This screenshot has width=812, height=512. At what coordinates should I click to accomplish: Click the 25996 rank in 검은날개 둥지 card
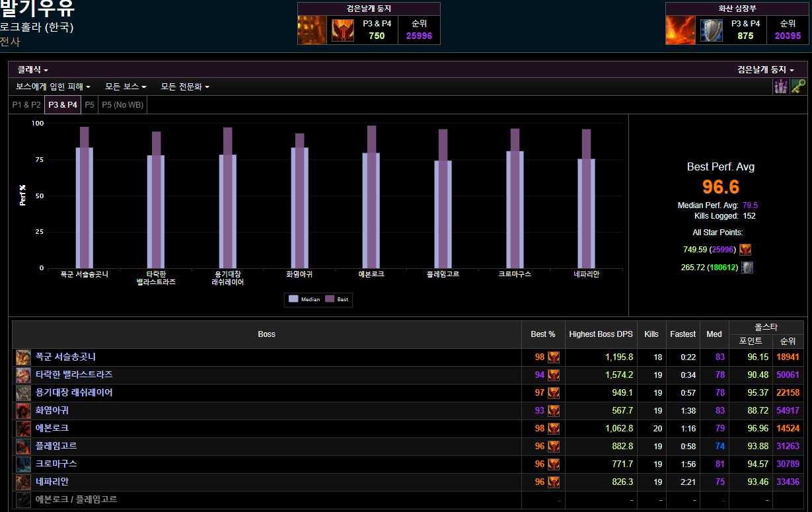pos(419,36)
